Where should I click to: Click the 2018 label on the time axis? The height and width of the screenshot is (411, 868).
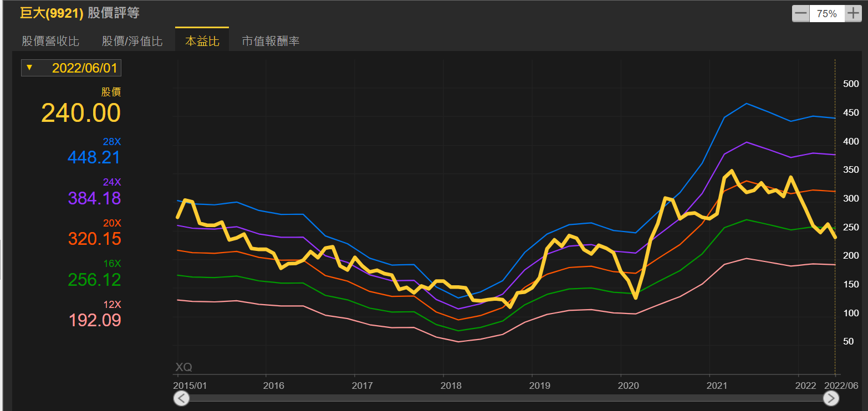click(450, 385)
